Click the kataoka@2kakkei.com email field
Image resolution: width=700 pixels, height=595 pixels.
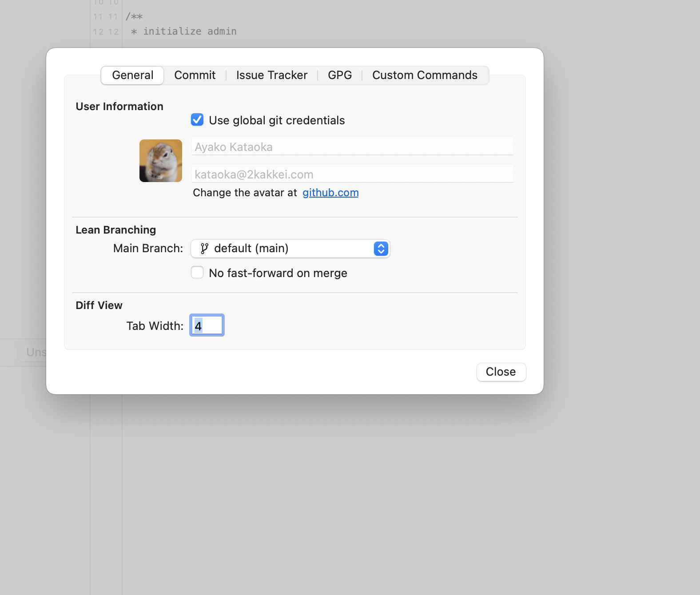[x=352, y=174]
